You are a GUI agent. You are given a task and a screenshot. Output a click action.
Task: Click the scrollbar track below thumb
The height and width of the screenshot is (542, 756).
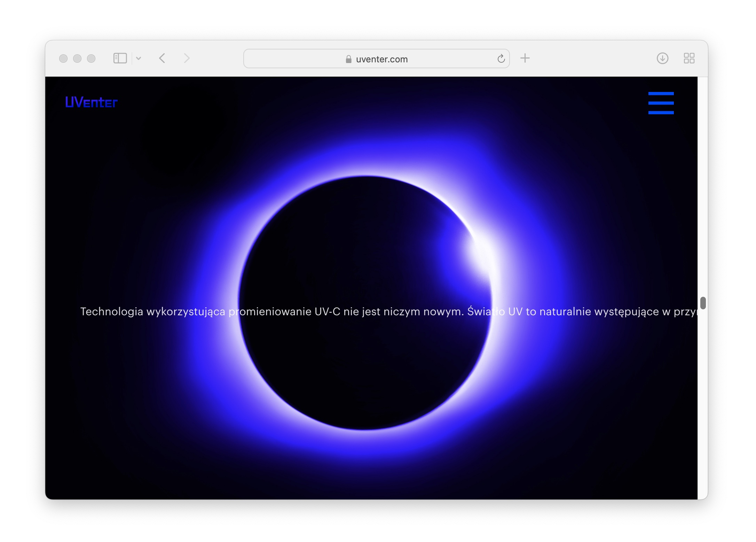703,401
